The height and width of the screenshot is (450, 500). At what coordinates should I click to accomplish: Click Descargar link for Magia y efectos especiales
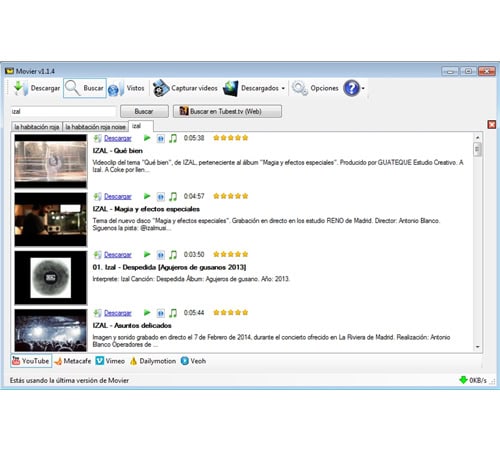(x=118, y=197)
